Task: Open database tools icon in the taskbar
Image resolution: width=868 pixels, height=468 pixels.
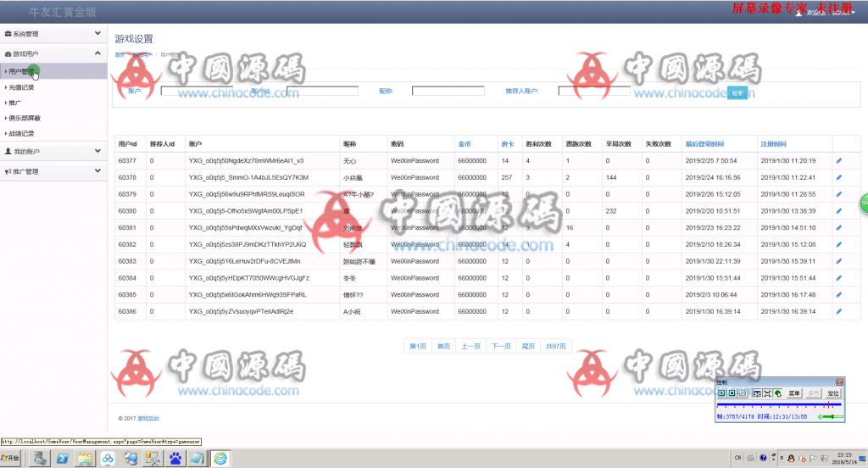Action: 153,458
